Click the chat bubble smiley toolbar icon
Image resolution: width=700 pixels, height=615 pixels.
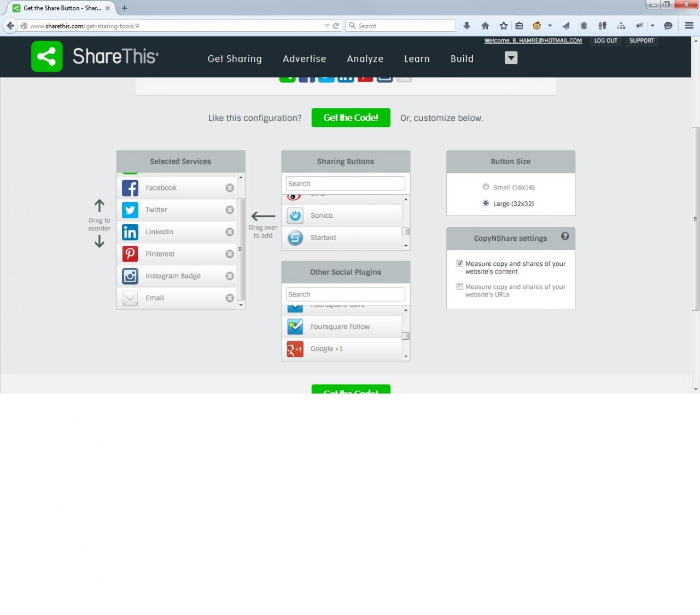(x=668, y=26)
